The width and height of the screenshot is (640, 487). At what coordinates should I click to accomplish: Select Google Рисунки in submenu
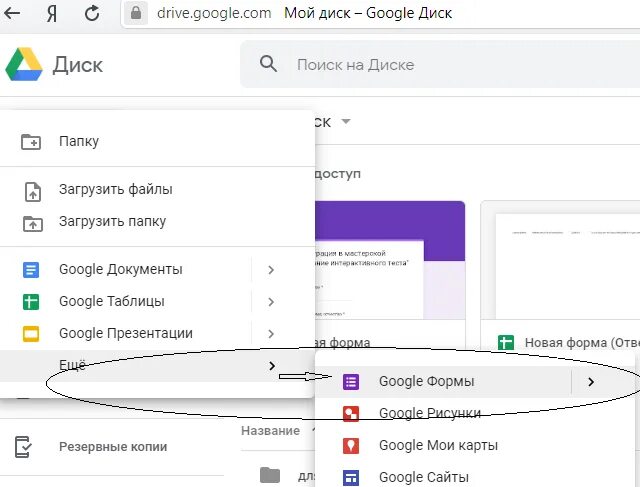476,414
